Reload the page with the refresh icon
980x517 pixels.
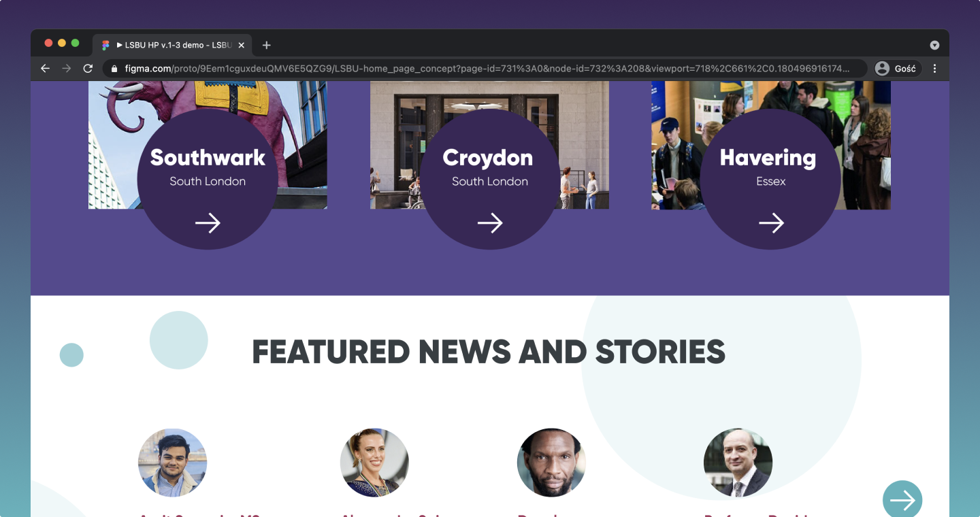(x=88, y=69)
